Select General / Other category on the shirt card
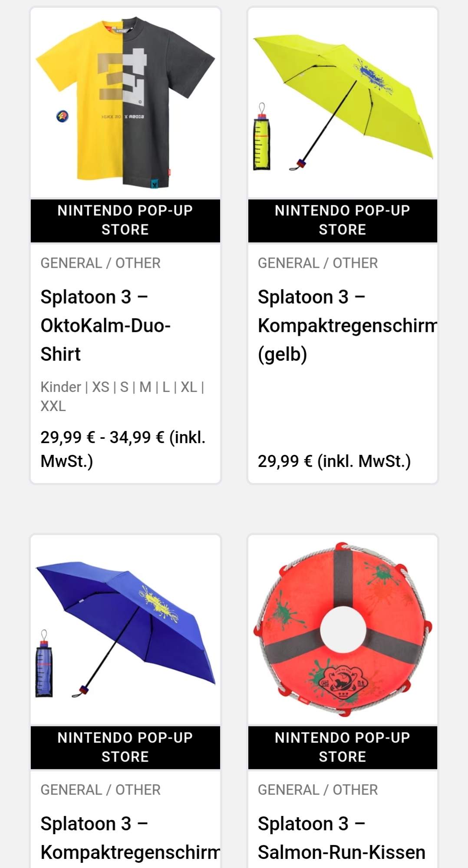Viewport: 468px width, 868px height. click(101, 263)
